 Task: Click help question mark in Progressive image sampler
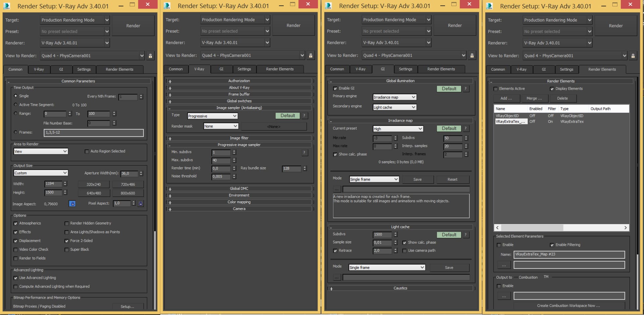304,152
